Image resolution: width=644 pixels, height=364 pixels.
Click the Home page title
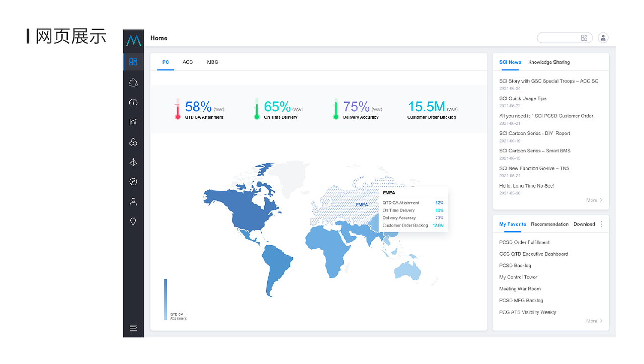point(159,38)
